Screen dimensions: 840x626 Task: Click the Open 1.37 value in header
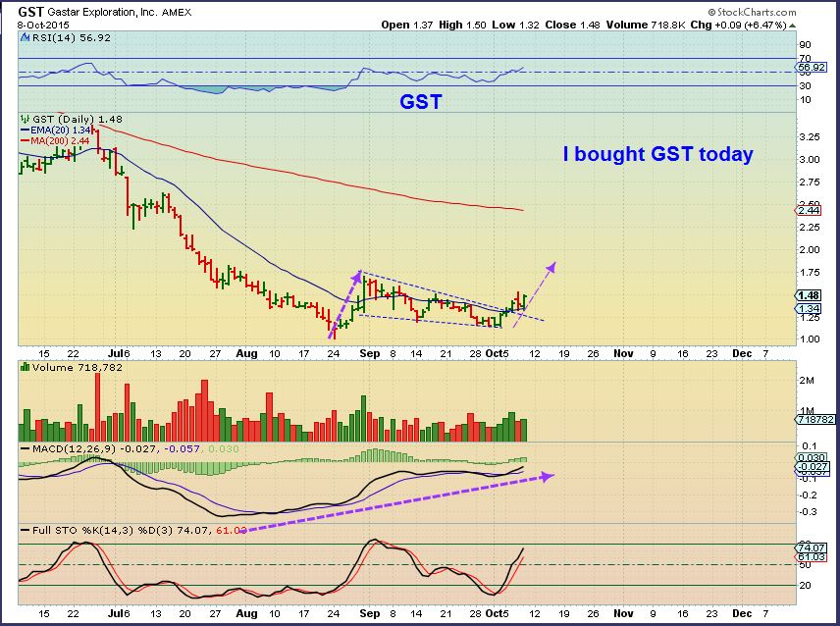(x=406, y=26)
